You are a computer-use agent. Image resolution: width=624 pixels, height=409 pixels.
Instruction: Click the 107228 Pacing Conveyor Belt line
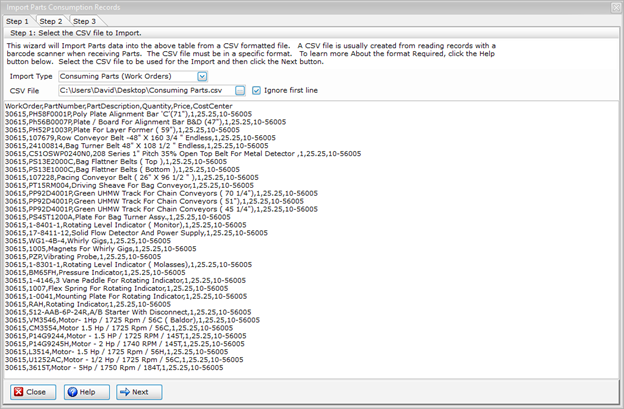coord(132,178)
